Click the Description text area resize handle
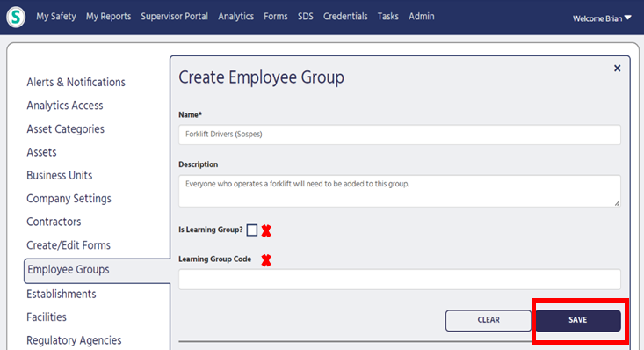Viewport: 644px width, 350px height. tap(617, 203)
